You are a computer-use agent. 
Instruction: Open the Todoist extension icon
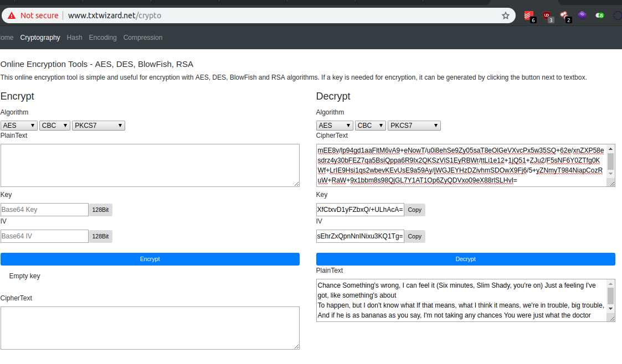pyautogui.click(x=530, y=15)
